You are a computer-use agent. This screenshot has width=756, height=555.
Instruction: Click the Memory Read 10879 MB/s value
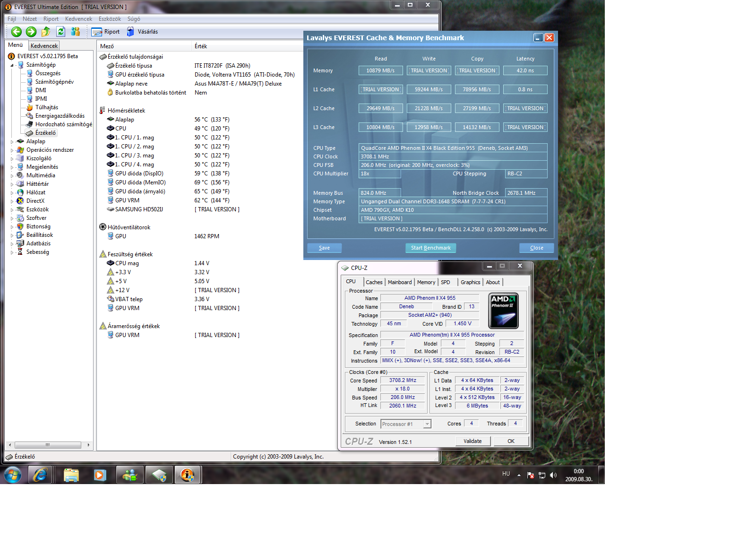[x=380, y=70]
